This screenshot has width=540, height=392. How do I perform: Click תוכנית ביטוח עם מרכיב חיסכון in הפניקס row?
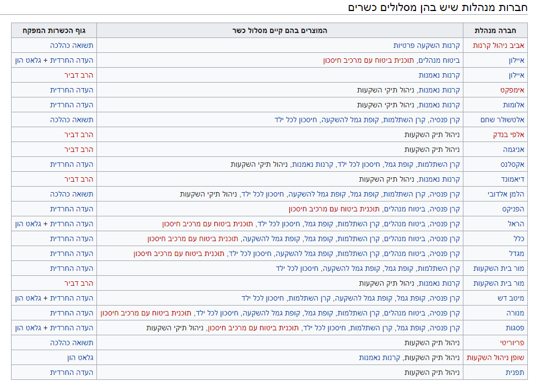click(334, 209)
